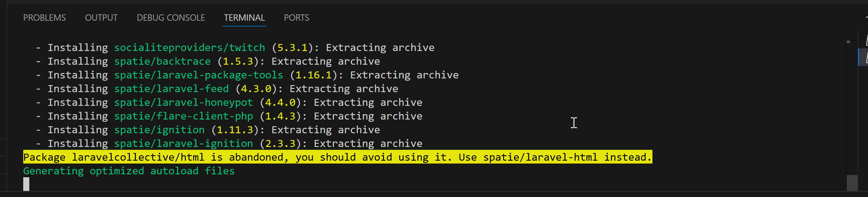Select the TERMINAL tab
Image resolution: width=868 pixels, height=197 pixels.
(x=244, y=18)
